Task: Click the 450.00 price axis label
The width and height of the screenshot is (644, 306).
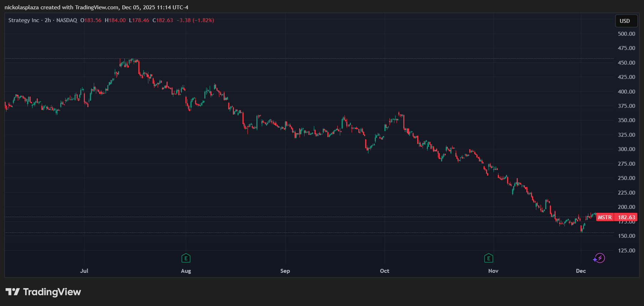Action: tap(626, 62)
